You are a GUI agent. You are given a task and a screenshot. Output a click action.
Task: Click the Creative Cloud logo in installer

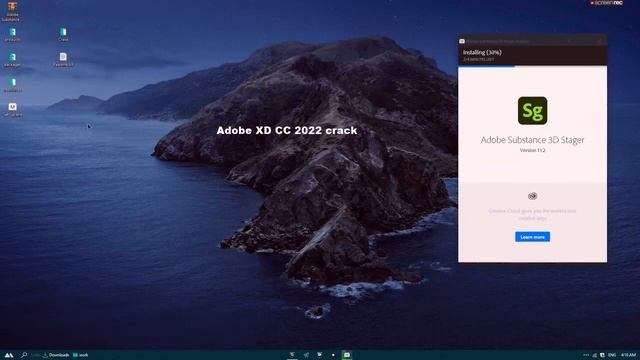click(x=532, y=196)
